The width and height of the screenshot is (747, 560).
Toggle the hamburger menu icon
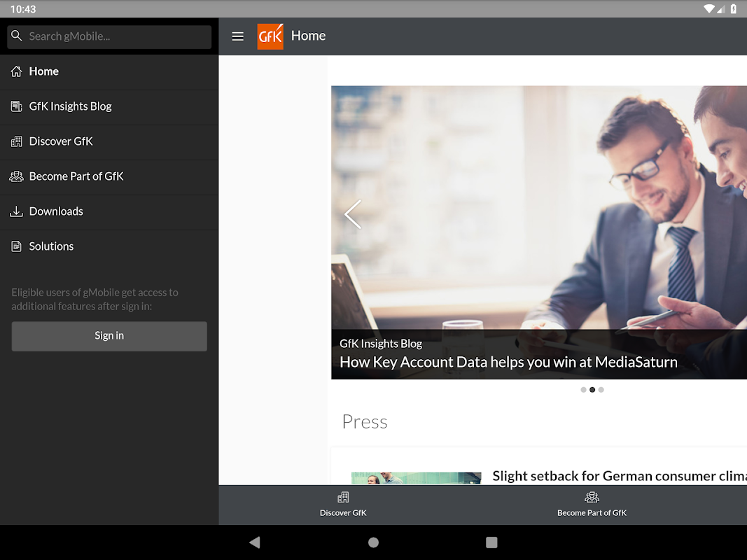[238, 36]
